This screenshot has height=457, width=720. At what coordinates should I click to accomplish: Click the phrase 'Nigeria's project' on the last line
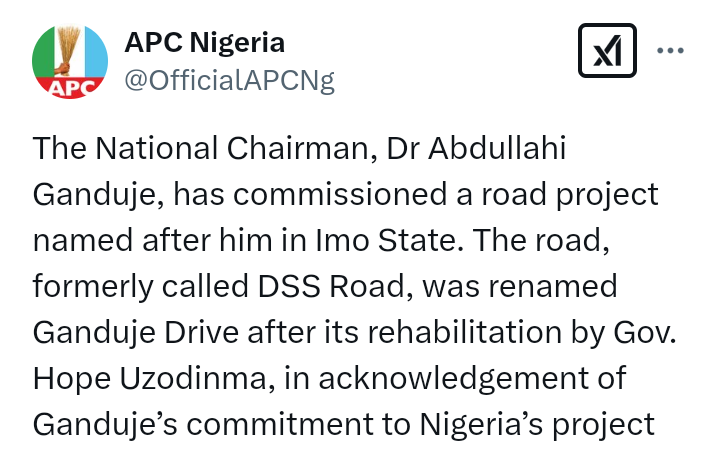tap(537, 426)
